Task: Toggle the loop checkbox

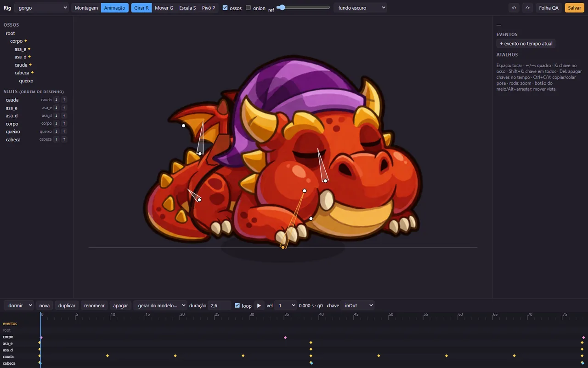Action: tap(237, 305)
